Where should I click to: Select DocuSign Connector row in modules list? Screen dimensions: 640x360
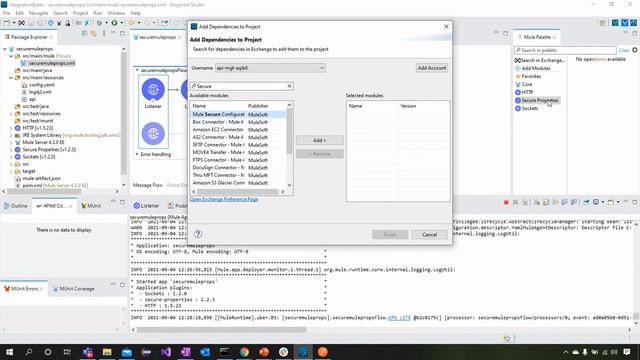pos(238,167)
